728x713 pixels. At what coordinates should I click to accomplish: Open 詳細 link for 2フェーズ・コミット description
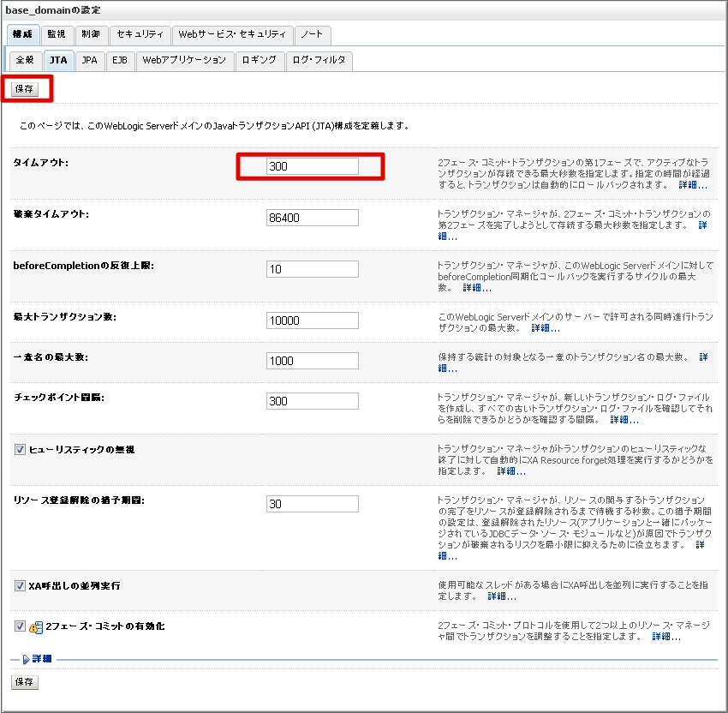tap(666, 637)
